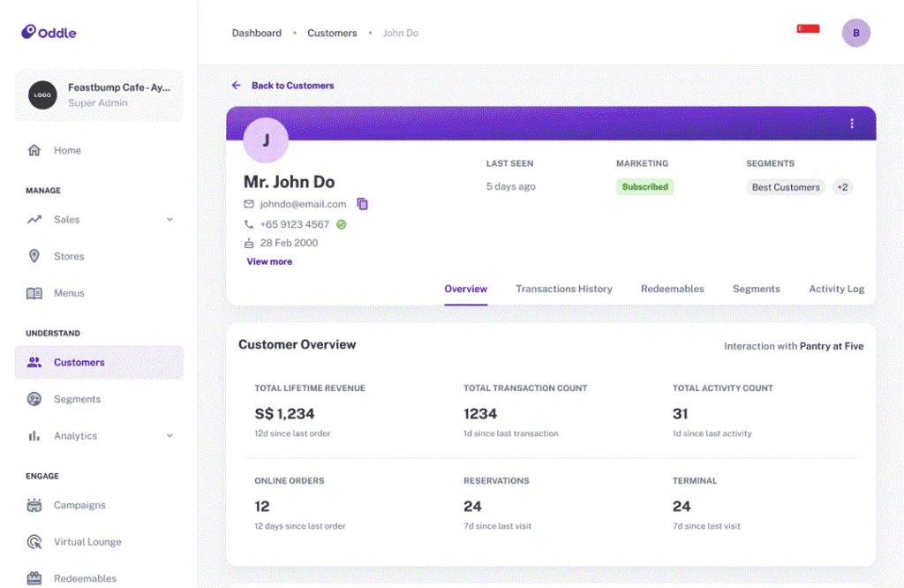Click the Dashboard breadcrumb
904x588 pixels.
257,33
